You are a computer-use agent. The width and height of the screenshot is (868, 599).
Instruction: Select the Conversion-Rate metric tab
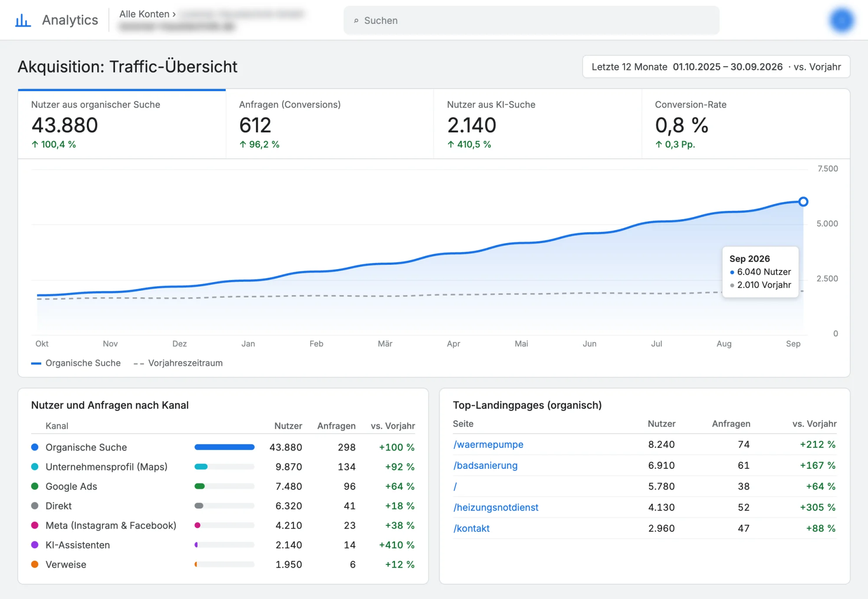click(x=746, y=124)
